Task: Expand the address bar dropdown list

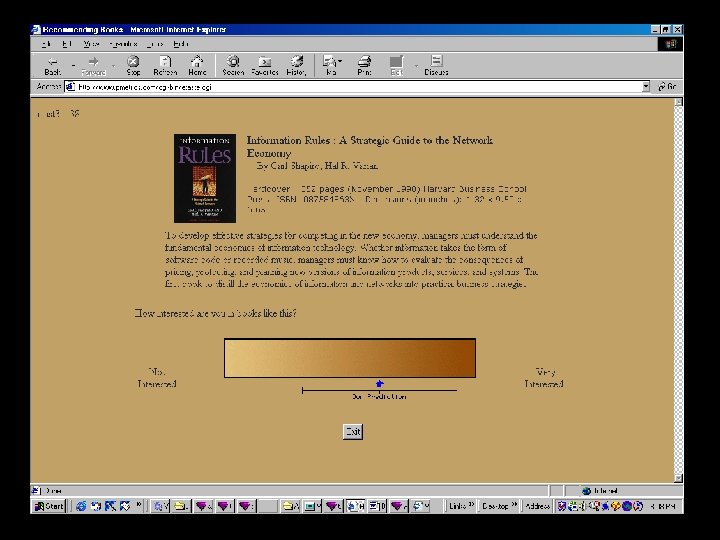Action: [646, 86]
